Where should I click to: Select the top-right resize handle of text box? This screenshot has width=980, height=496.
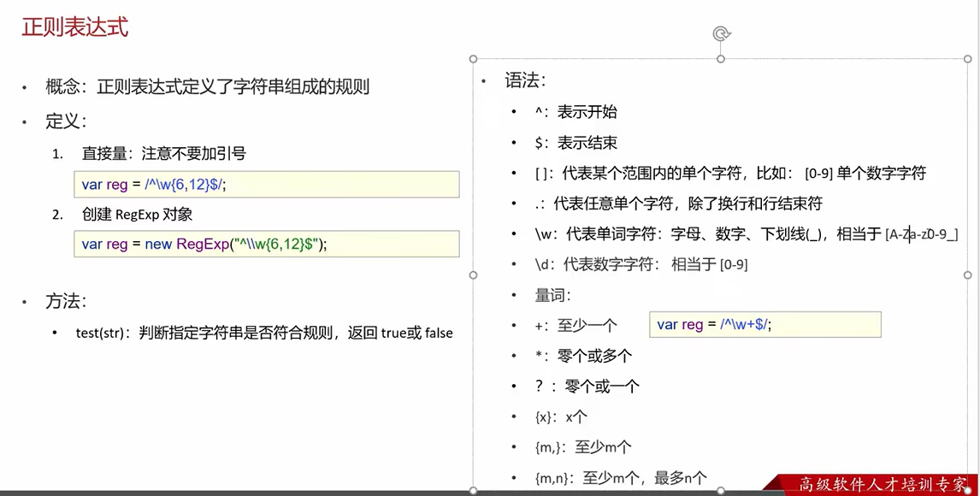968,59
